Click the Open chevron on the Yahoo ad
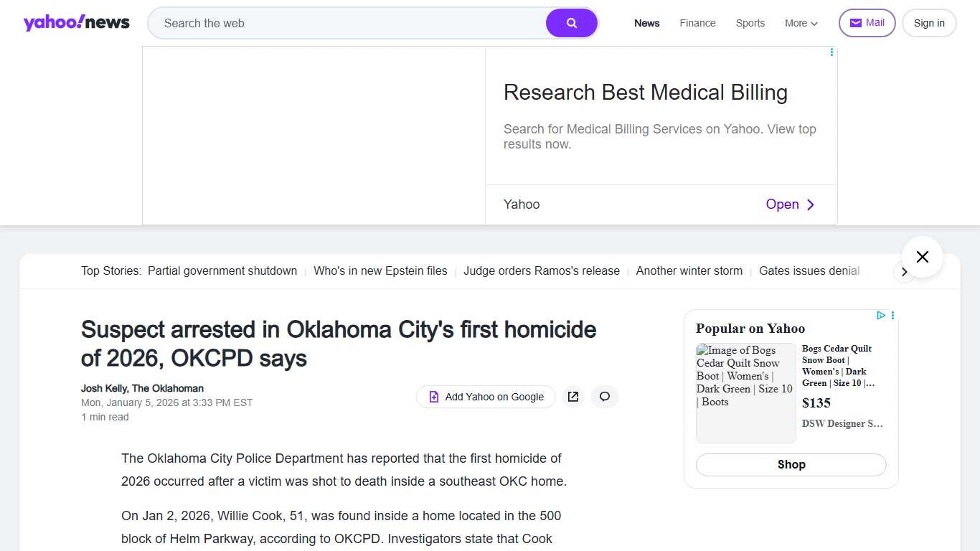 (x=810, y=204)
